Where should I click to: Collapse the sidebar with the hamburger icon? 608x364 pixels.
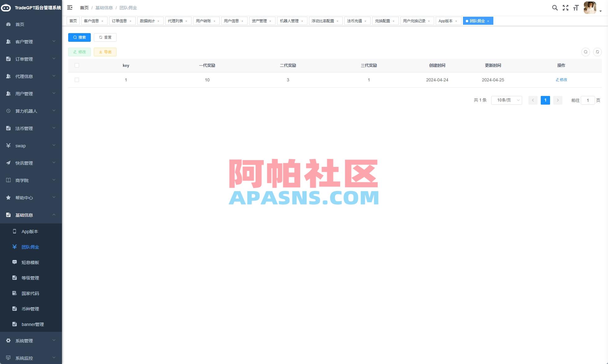pos(70,7)
